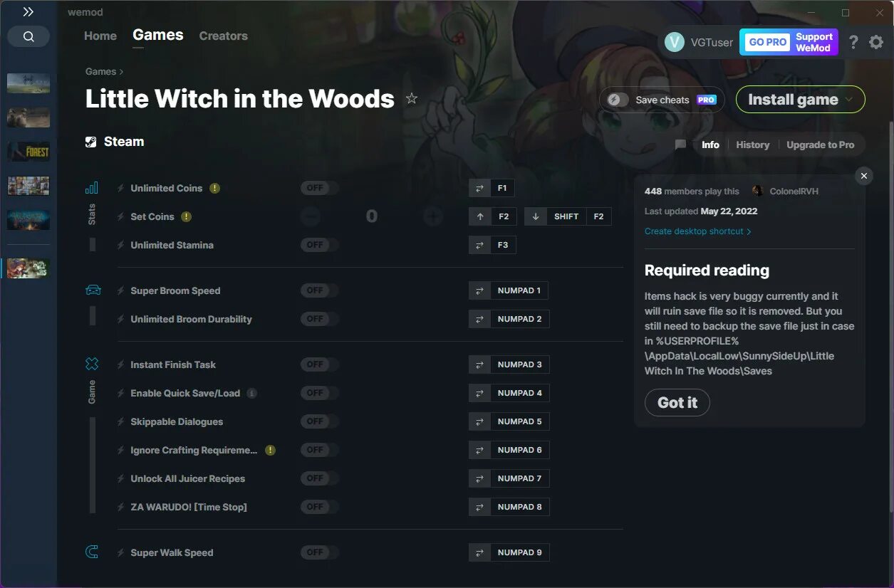Toggle Skippable Dialogues switch
Viewport: 894px width, 588px height.
pos(319,421)
